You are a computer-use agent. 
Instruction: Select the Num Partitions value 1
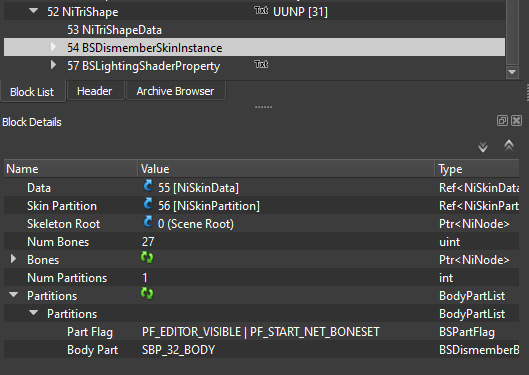coord(145,278)
